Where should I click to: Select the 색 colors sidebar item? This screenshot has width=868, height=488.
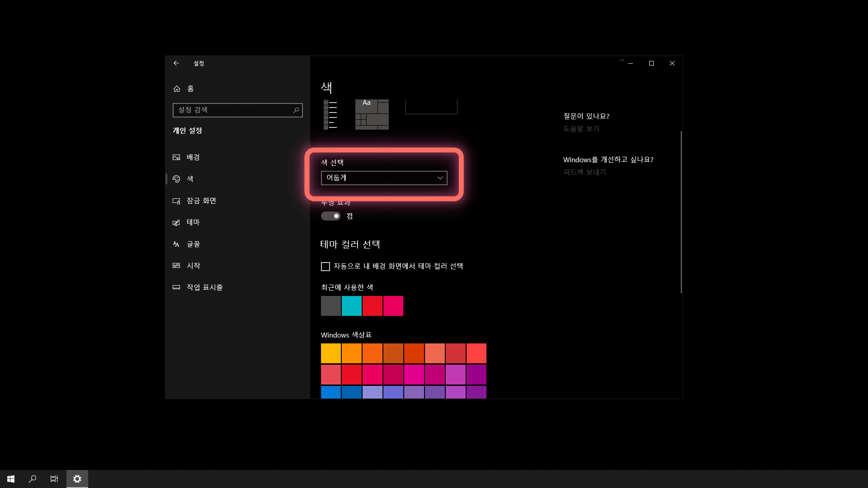(x=190, y=179)
